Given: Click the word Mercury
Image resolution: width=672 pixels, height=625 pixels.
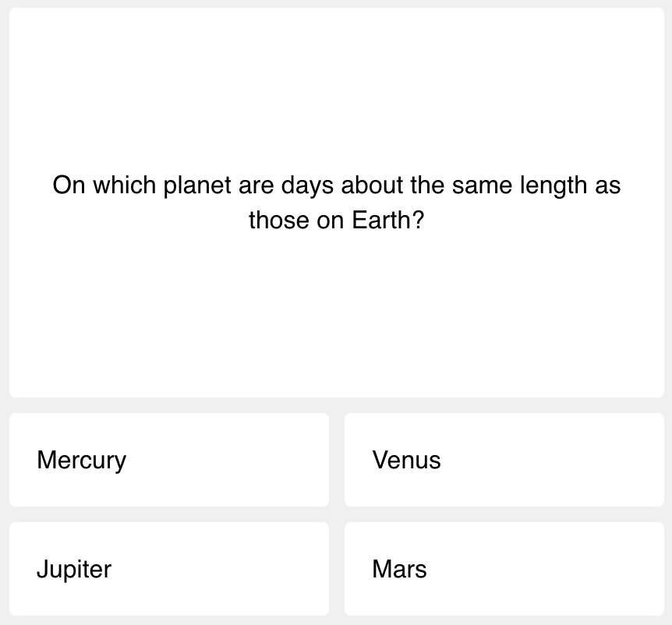Looking at the screenshot, I should pos(81,460).
